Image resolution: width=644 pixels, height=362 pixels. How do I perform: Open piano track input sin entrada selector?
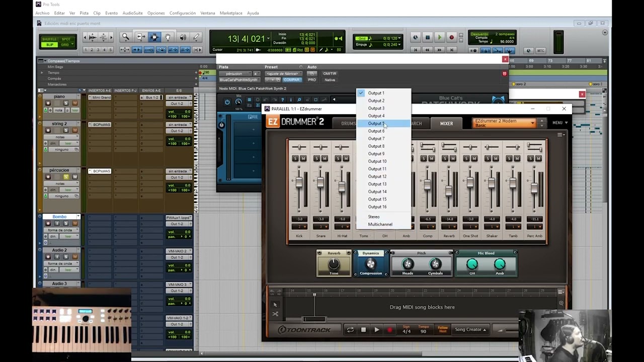tap(178, 98)
